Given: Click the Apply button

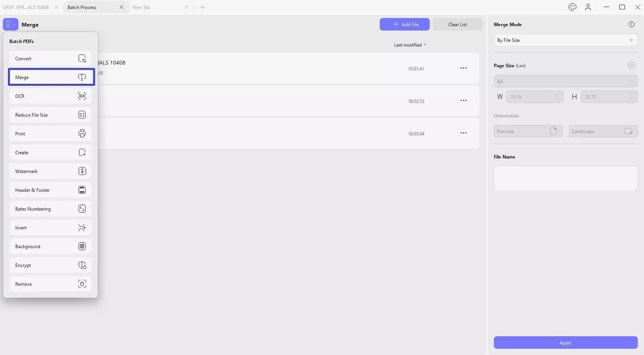Looking at the screenshot, I should click(x=565, y=343).
